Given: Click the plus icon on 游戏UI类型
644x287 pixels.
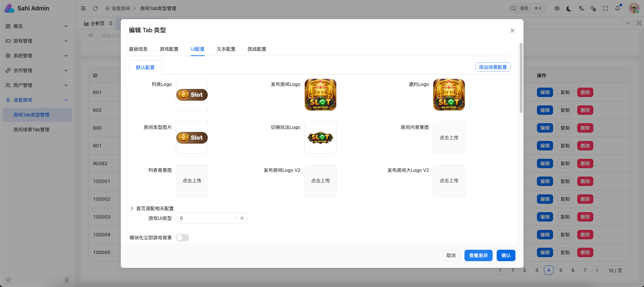Looking at the screenshot, I should point(242,218).
